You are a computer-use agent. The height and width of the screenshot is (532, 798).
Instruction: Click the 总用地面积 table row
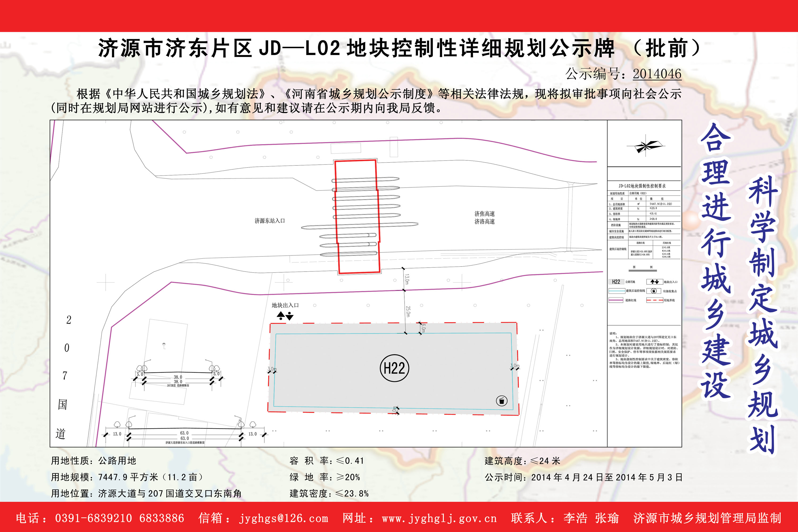[644, 204]
